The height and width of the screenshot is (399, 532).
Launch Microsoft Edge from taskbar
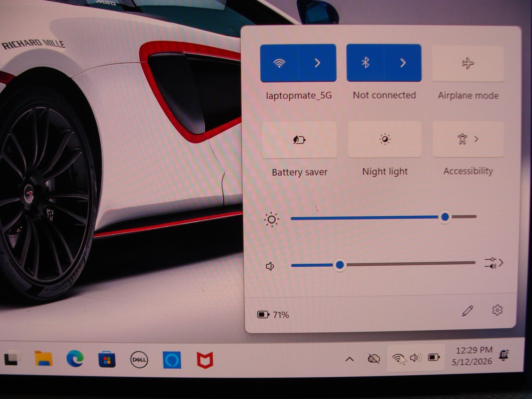(x=75, y=359)
